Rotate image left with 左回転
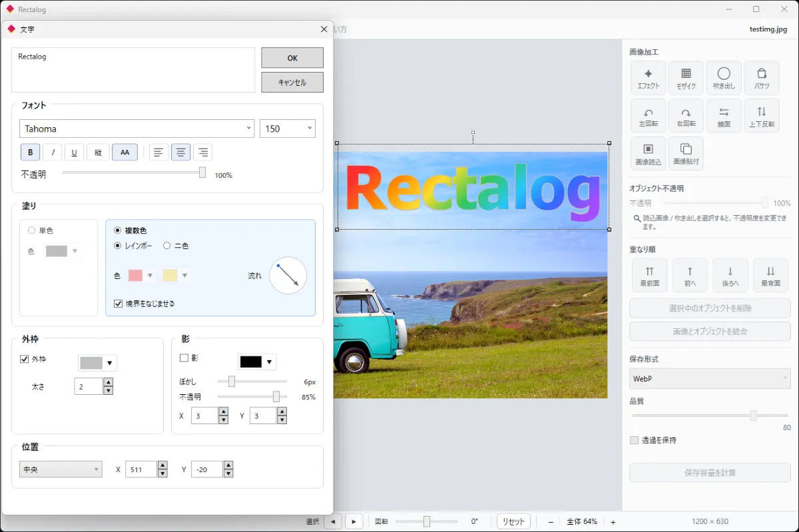The image size is (799, 532). pos(649,116)
